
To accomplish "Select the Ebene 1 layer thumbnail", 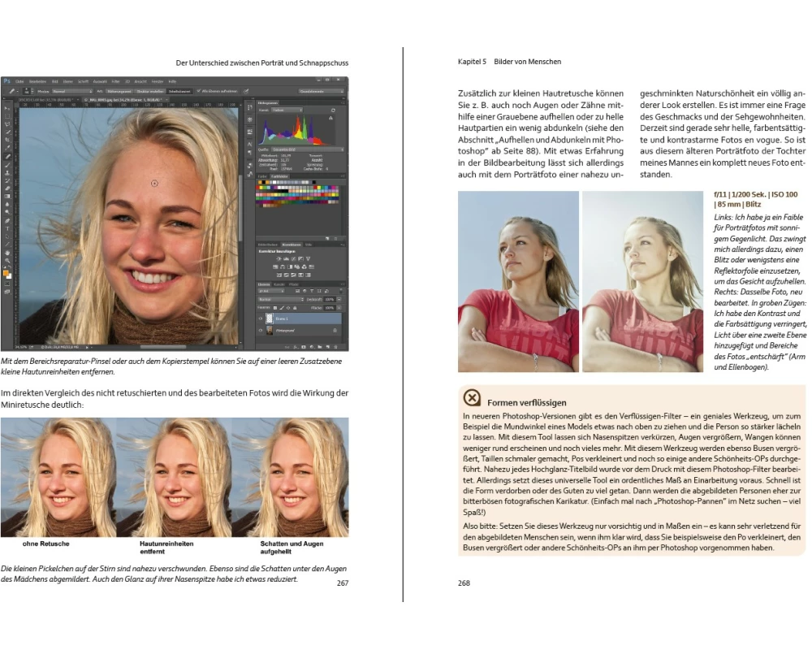I will [x=271, y=319].
